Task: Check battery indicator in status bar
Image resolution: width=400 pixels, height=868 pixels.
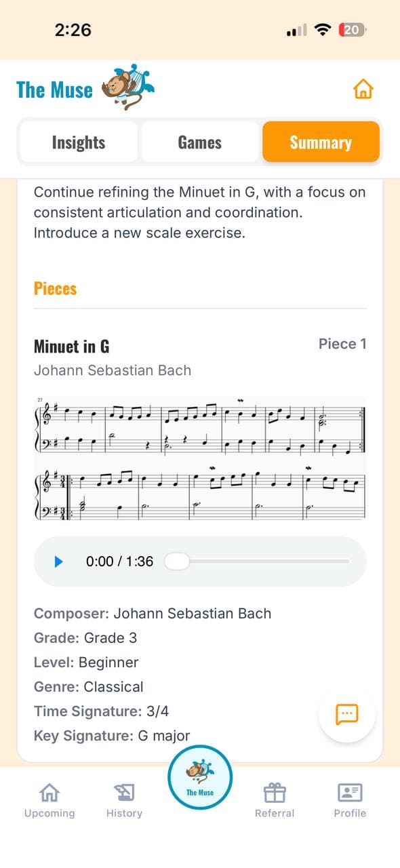Action: point(354,30)
